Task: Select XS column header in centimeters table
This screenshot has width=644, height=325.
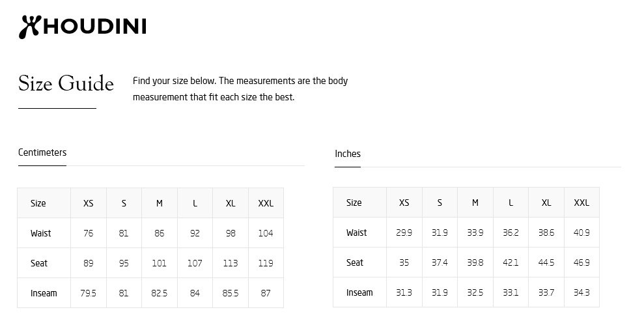Action: click(x=89, y=203)
